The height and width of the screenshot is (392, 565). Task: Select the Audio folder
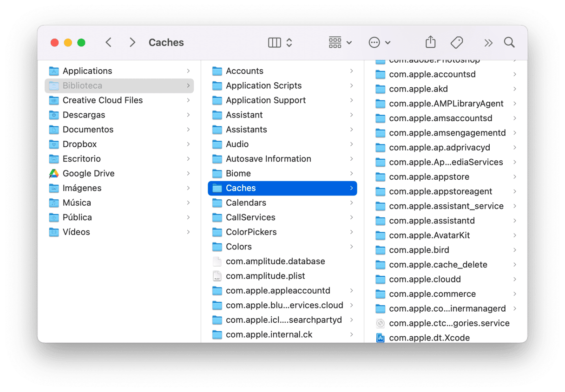[x=282, y=144]
